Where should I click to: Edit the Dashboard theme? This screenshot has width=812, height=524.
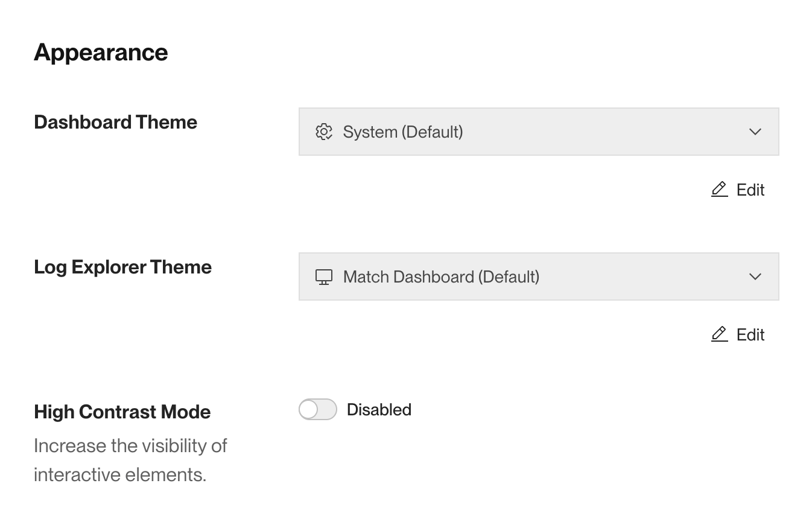[x=737, y=189]
